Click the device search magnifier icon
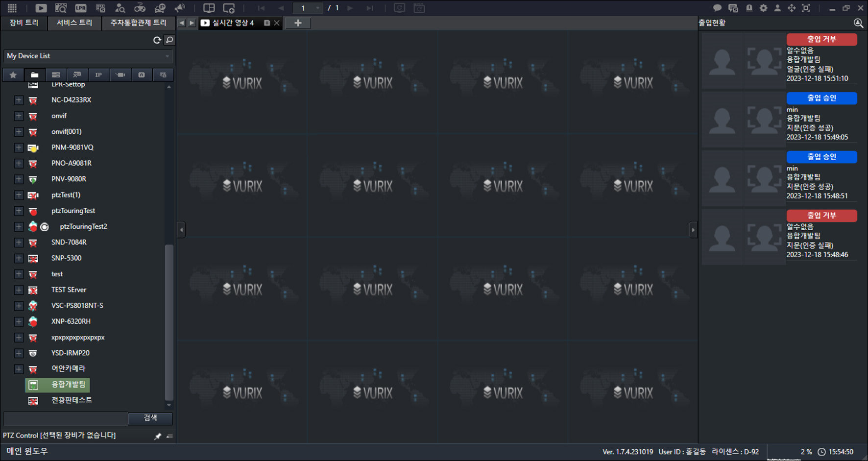This screenshot has width=868, height=461. (169, 40)
